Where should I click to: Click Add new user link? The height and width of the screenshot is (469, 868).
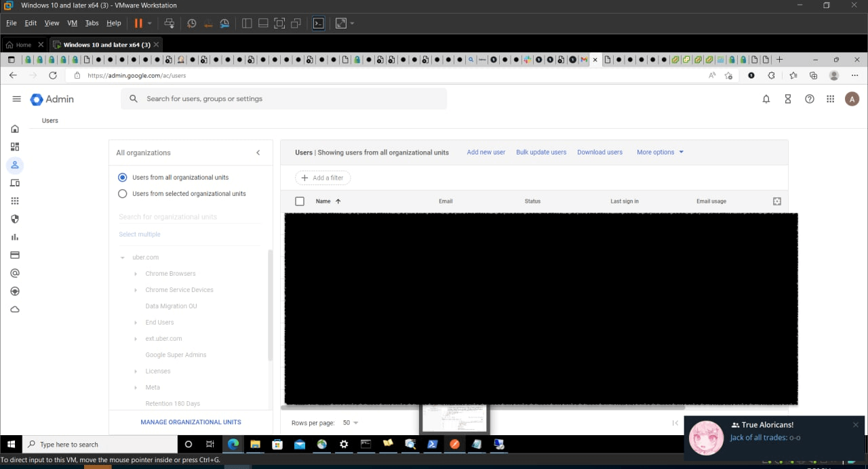coord(486,152)
